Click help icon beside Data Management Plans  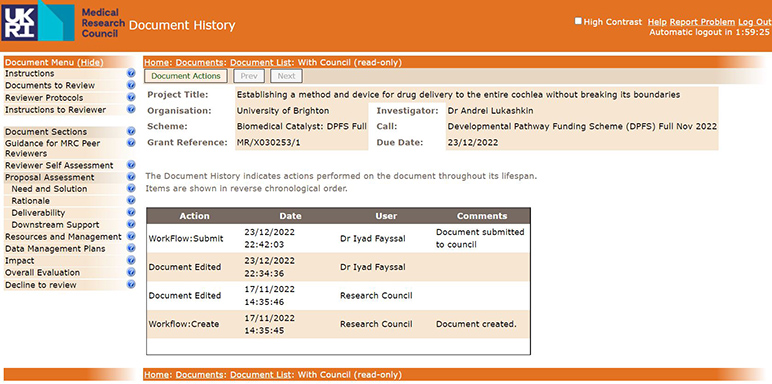click(131, 249)
